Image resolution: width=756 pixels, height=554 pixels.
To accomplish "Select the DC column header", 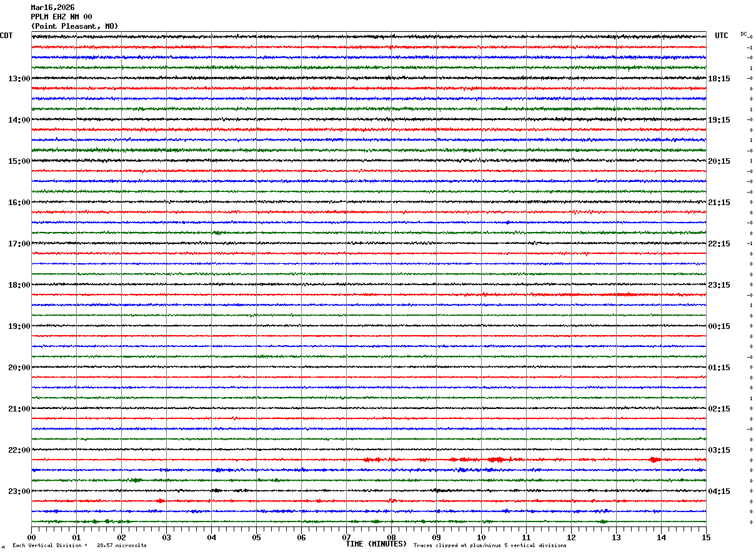I will point(744,34).
